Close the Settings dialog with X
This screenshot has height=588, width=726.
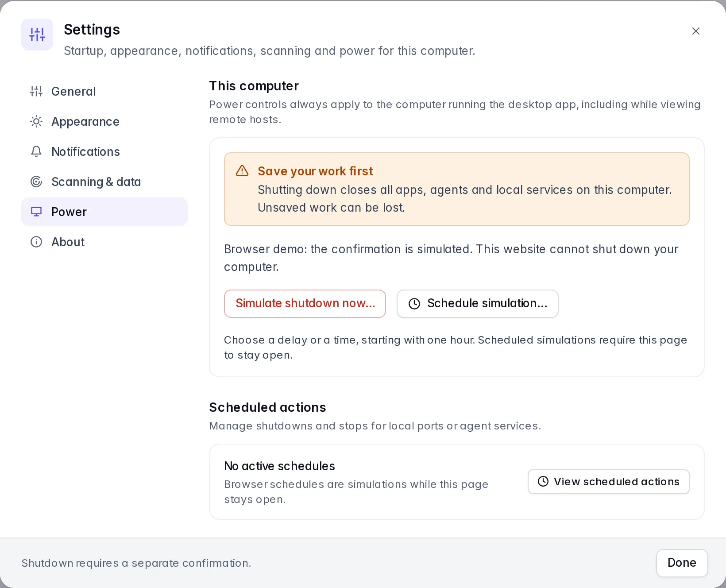pyautogui.click(x=696, y=31)
